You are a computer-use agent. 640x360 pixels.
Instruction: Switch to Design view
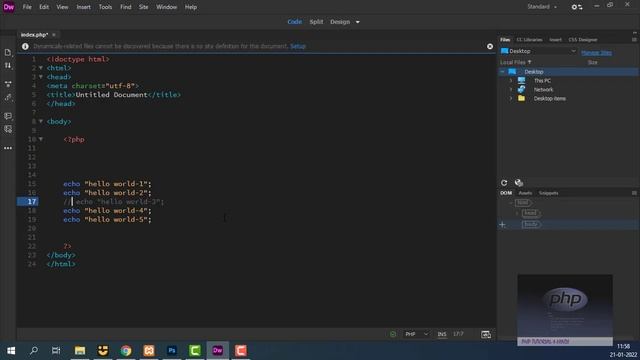point(340,22)
